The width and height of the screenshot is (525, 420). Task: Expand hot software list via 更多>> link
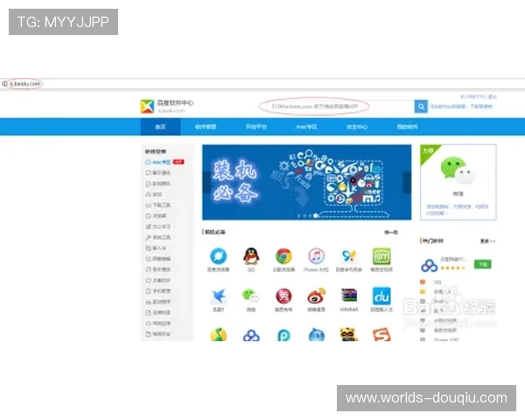pyautogui.click(x=487, y=241)
